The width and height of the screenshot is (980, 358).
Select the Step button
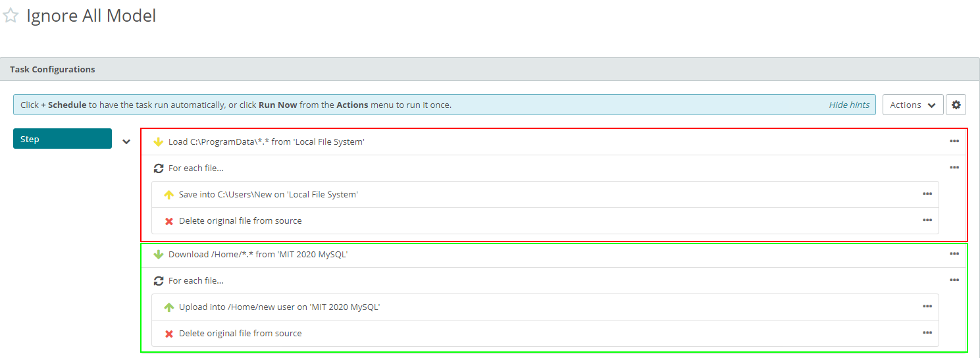[63, 139]
